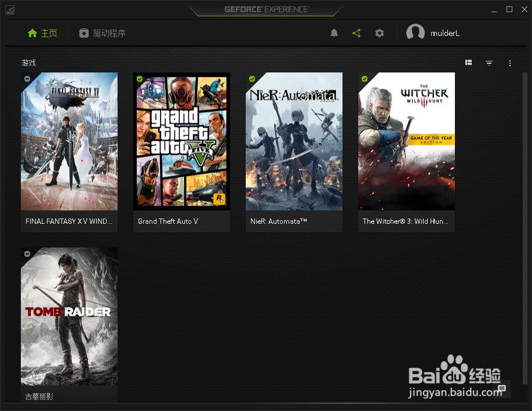Close the GeForce Experience window

[524, 9]
